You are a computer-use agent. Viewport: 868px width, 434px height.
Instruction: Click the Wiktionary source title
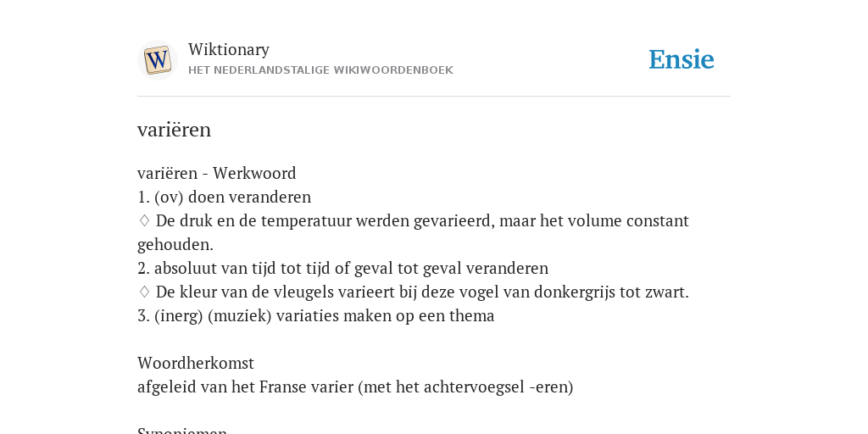pyautogui.click(x=229, y=49)
